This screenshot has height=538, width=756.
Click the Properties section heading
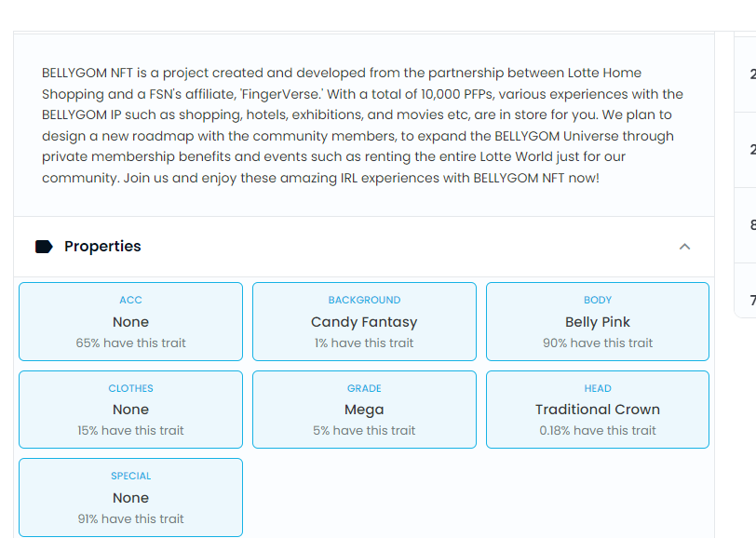[x=102, y=247]
